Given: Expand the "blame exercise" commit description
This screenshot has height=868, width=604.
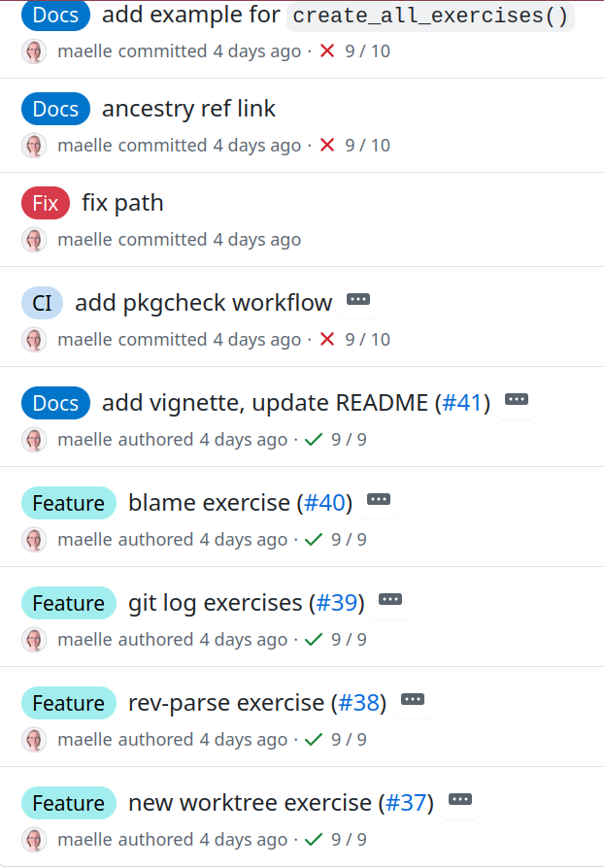Looking at the screenshot, I should [x=379, y=499].
